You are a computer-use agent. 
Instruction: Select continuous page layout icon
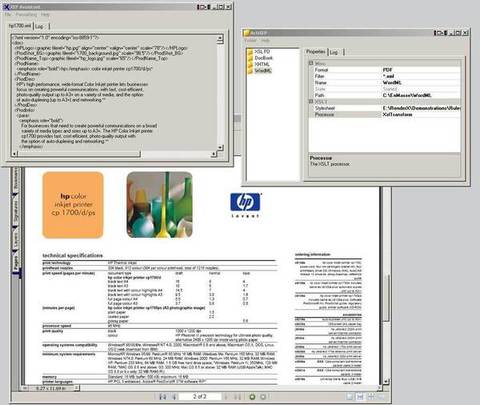pyautogui.click(x=360, y=397)
